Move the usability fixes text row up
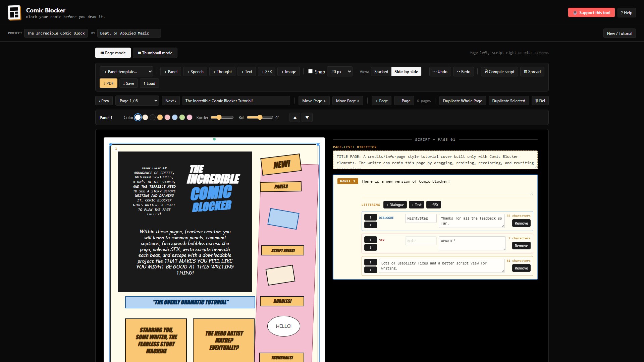The width and height of the screenshot is (644, 362). 370,262
